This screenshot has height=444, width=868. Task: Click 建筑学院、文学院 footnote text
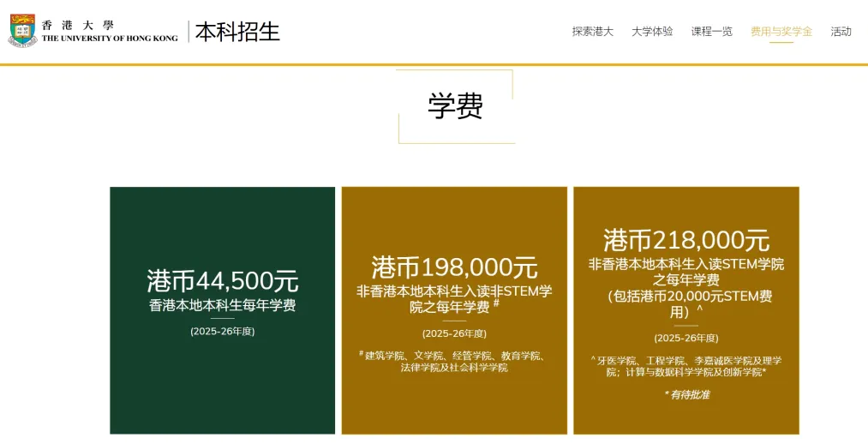click(x=454, y=362)
